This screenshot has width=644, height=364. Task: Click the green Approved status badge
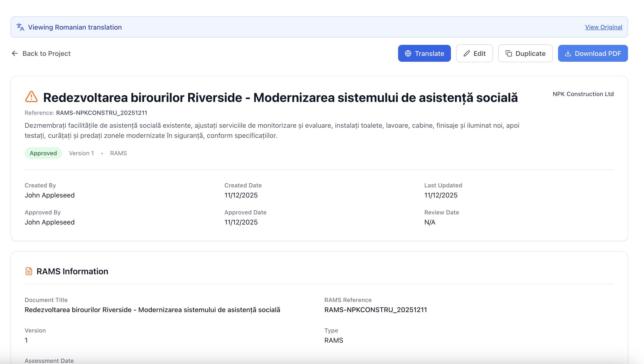pyautogui.click(x=43, y=153)
